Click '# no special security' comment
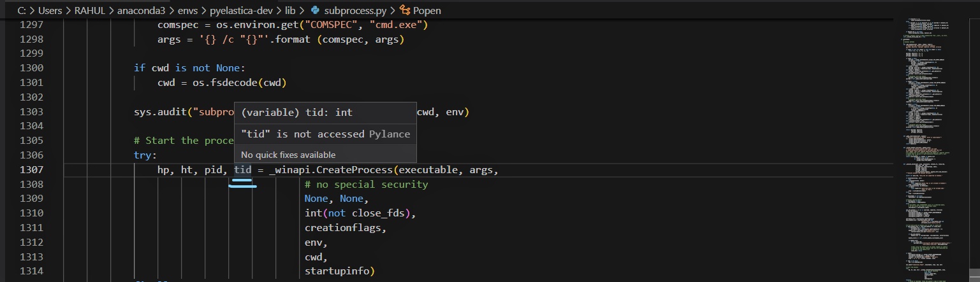The width and height of the screenshot is (980, 282). click(x=366, y=185)
